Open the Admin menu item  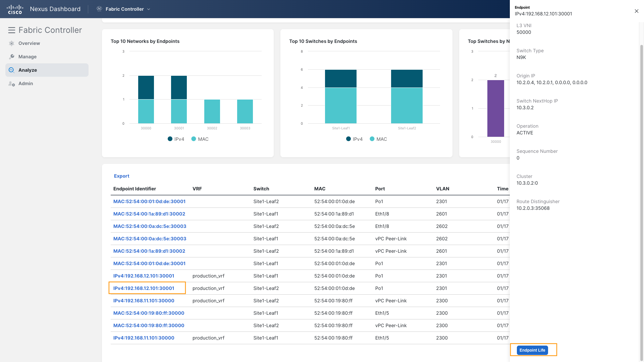click(x=26, y=83)
